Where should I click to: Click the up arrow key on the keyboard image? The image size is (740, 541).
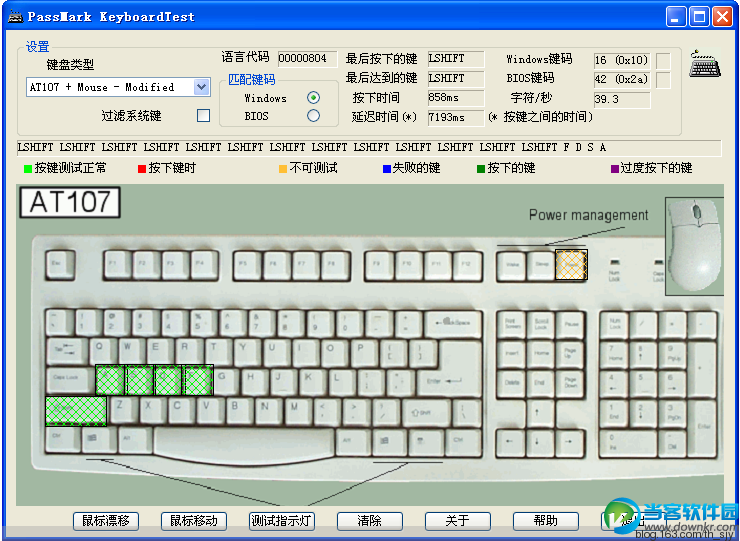coord(540,413)
